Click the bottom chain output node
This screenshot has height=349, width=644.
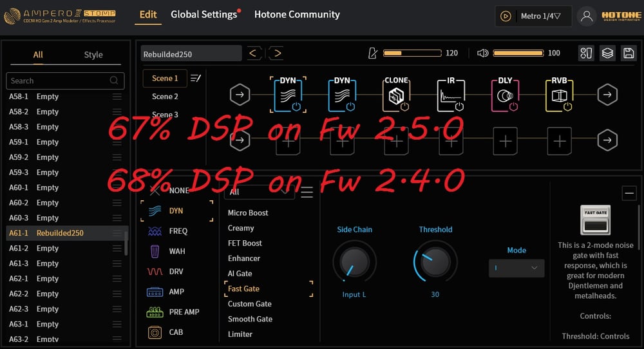[607, 140]
